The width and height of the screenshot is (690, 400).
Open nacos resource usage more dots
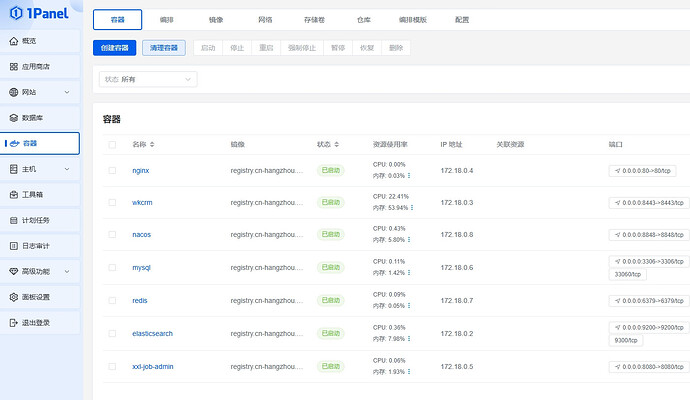(409, 240)
